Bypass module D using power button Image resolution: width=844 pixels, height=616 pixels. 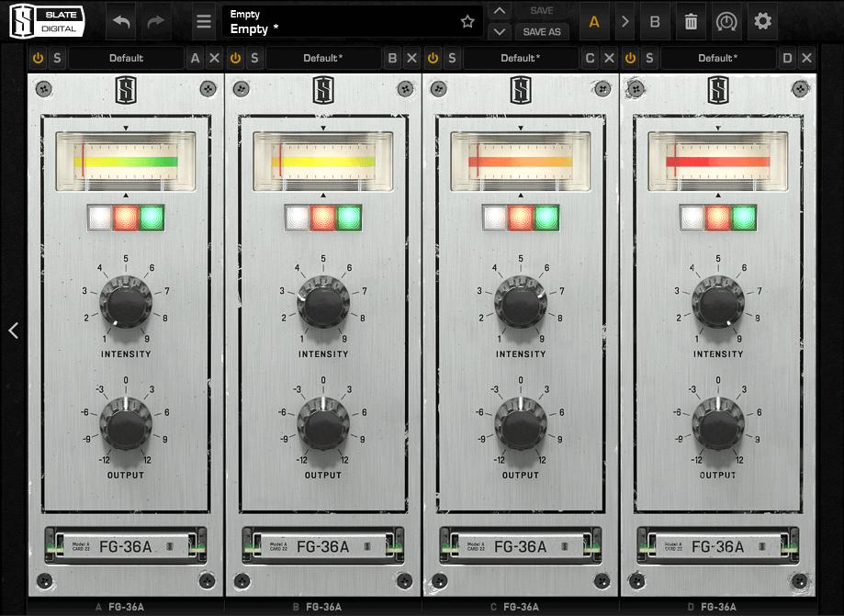tap(630, 59)
